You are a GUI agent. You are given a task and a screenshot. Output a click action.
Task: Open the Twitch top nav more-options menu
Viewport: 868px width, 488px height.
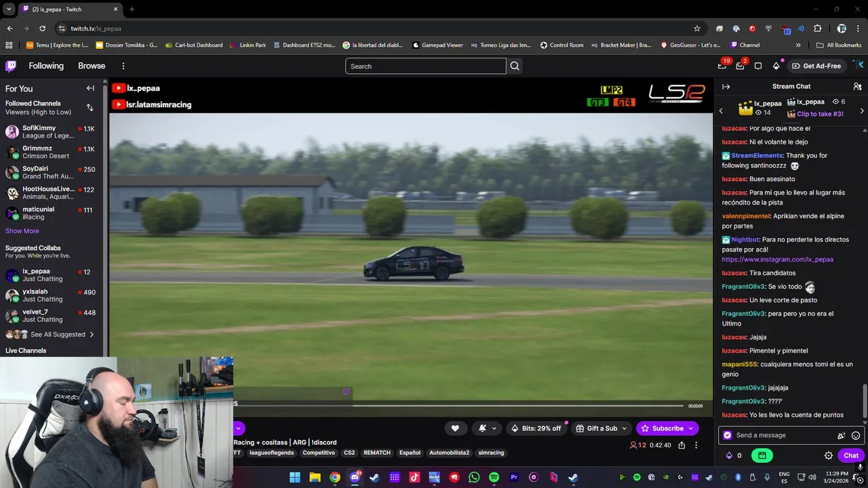(x=123, y=66)
